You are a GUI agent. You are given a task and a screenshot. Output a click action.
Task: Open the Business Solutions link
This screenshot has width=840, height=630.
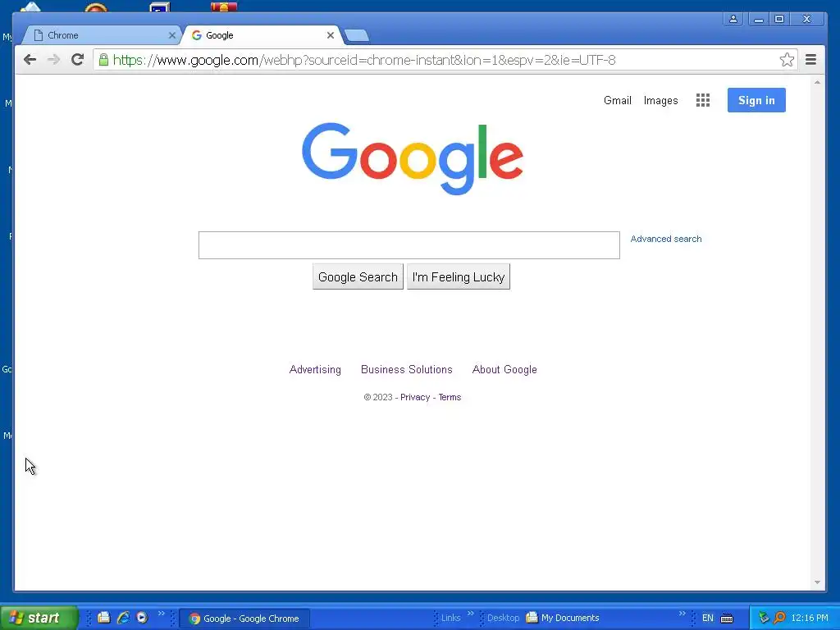pyautogui.click(x=407, y=370)
